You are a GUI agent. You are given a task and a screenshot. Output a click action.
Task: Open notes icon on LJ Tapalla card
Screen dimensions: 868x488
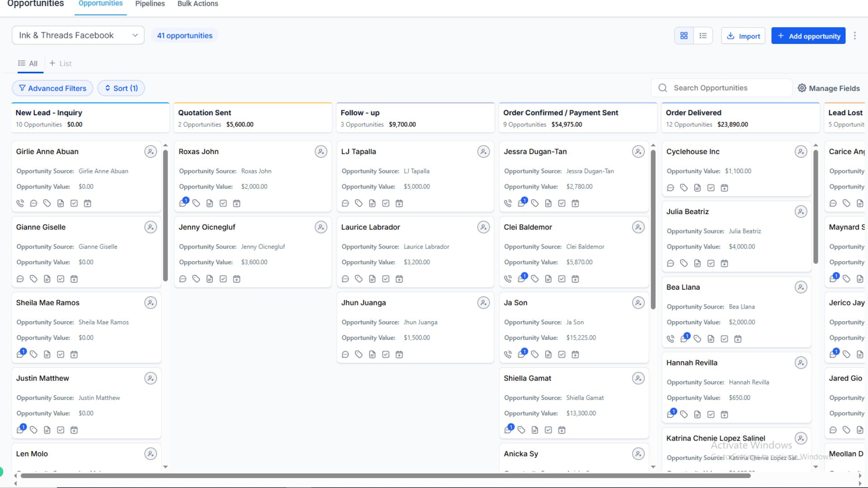tap(372, 203)
